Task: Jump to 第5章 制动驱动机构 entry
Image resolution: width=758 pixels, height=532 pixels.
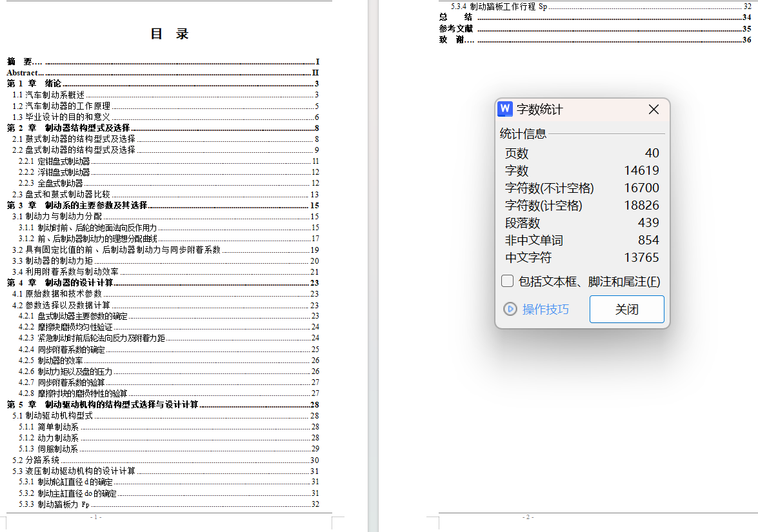Action: coord(163,404)
